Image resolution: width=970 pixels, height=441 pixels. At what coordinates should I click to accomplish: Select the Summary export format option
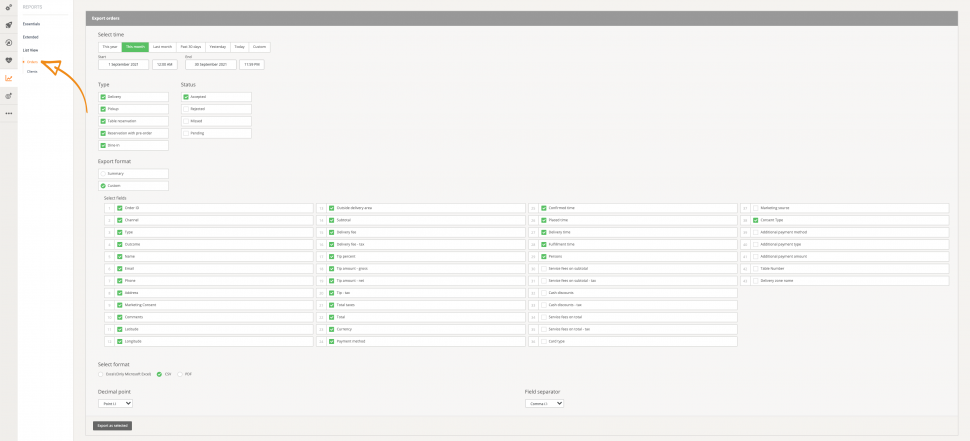point(103,173)
